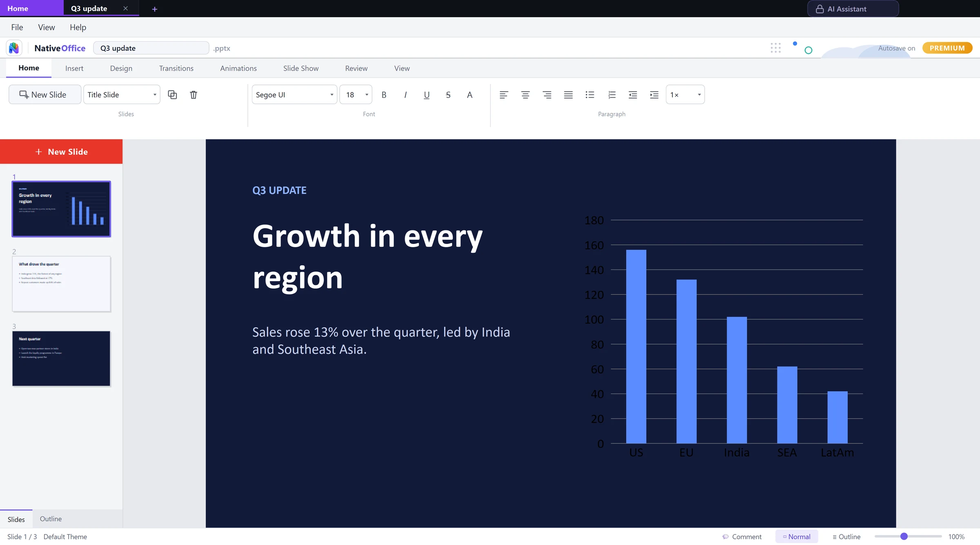
Task: Increase paragraph indent
Action: (x=654, y=95)
